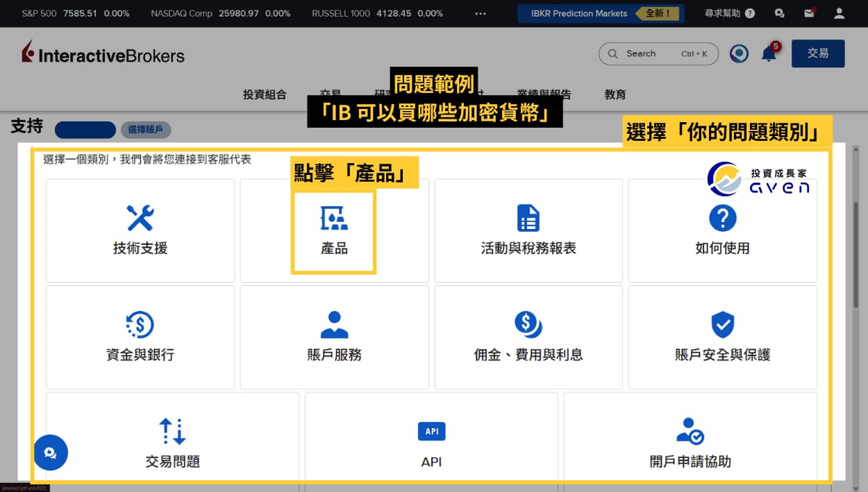Click the blue 交易 trade button
The height and width of the screenshot is (492, 868).
tap(818, 53)
